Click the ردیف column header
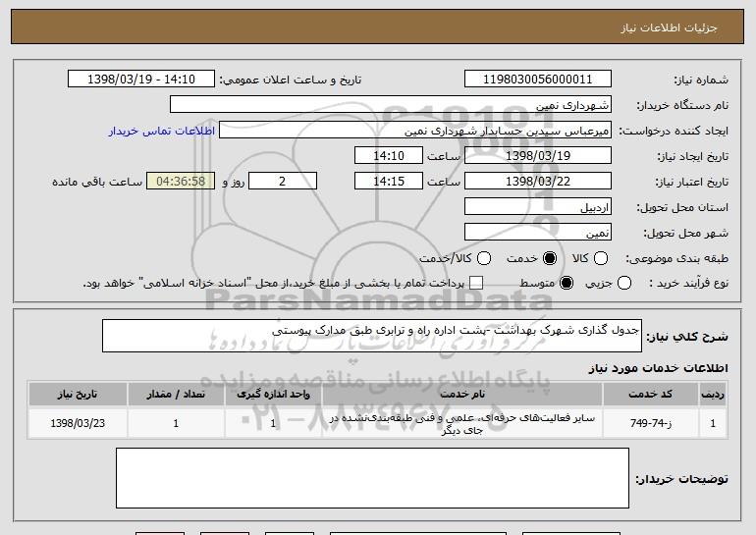The width and height of the screenshot is (756, 535). pyautogui.click(x=713, y=395)
